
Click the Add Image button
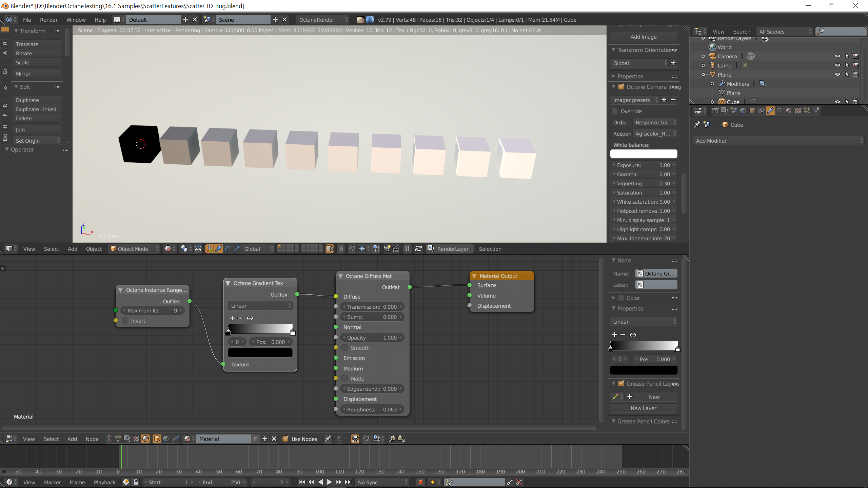point(643,37)
